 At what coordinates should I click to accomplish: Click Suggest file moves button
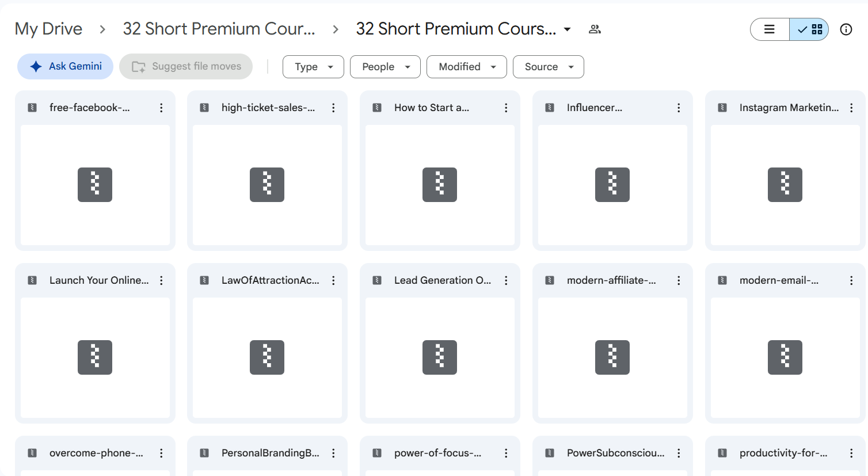click(x=186, y=67)
